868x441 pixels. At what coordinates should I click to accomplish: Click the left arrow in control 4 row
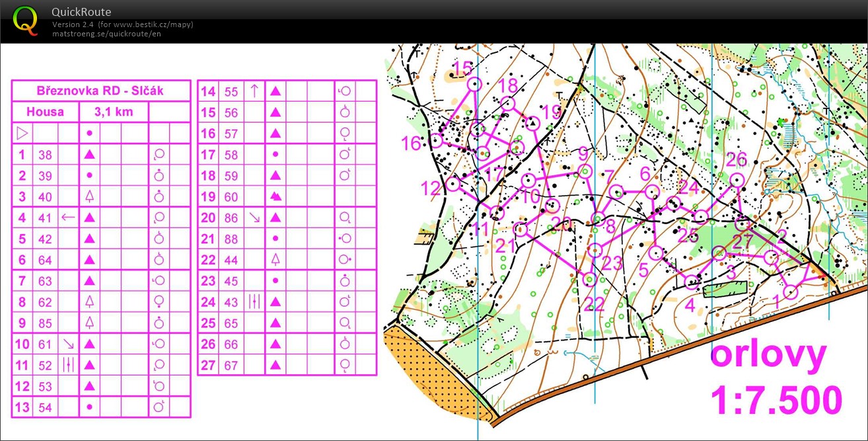pyautogui.click(x=68, y=217)
